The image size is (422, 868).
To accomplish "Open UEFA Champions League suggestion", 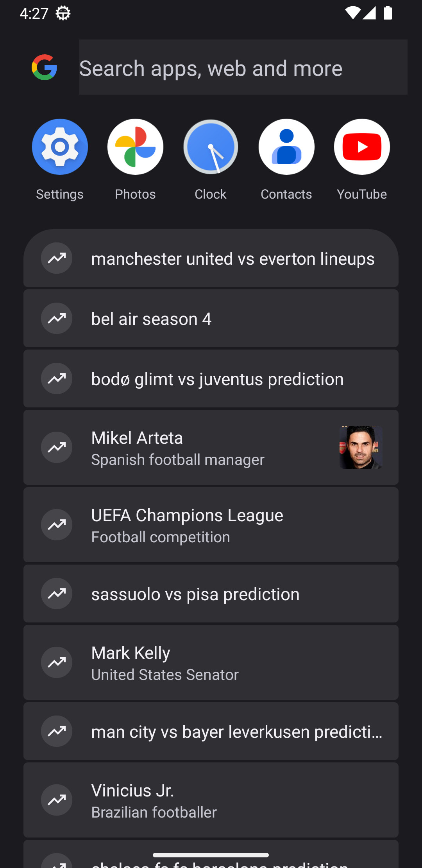I will (188, 525).
